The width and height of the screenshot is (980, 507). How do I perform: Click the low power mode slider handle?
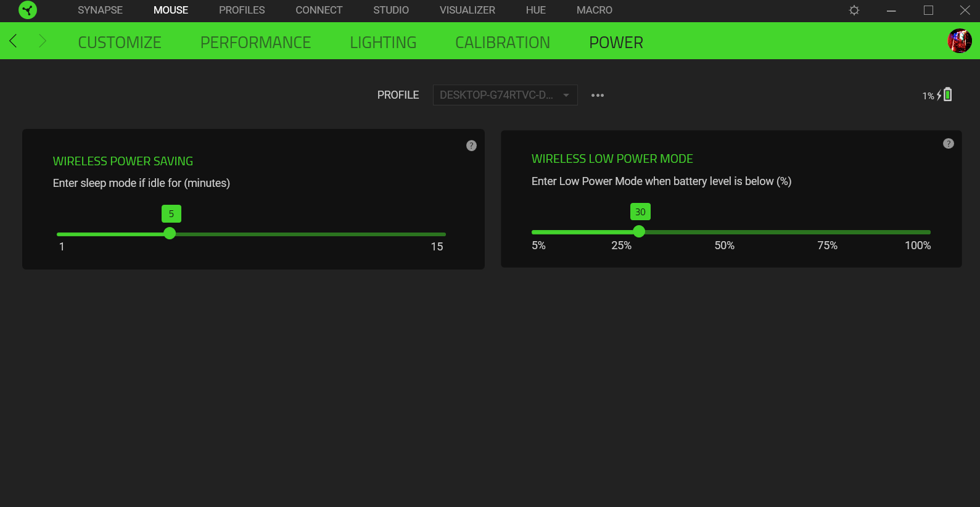click(639, 232)
